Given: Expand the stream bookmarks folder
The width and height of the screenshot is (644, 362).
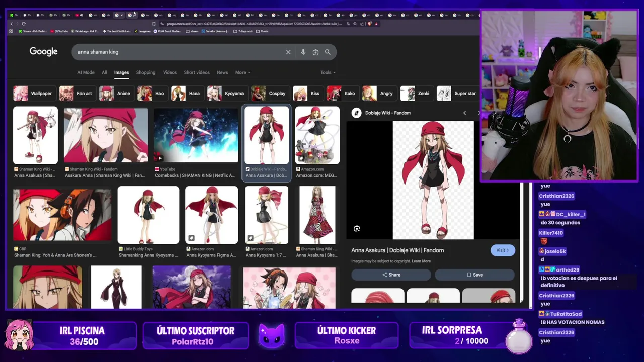Looking at the screenshot, I should click(x=192, y=31).
